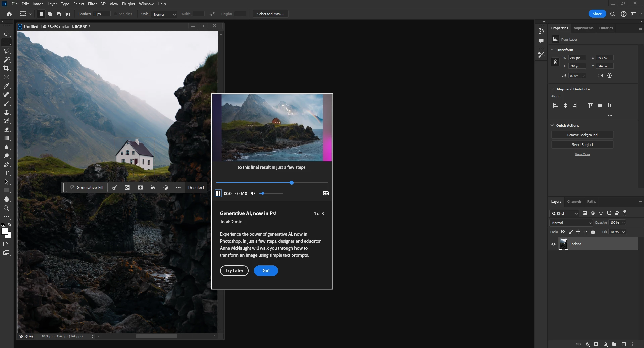This screenshot has width=644, height=348.
Task: Toggle lock all for the layer
Action: (x=593, y=232)
